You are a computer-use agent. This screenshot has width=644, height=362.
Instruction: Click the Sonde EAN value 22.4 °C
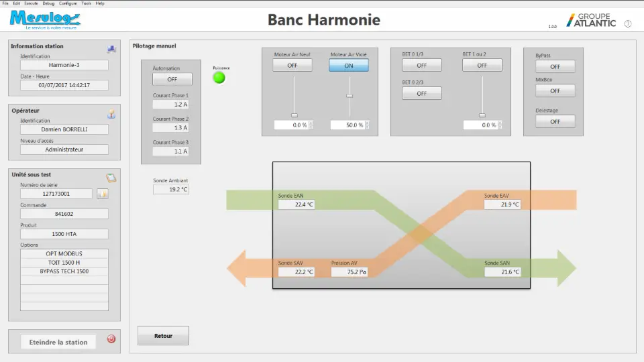[296, 204]
